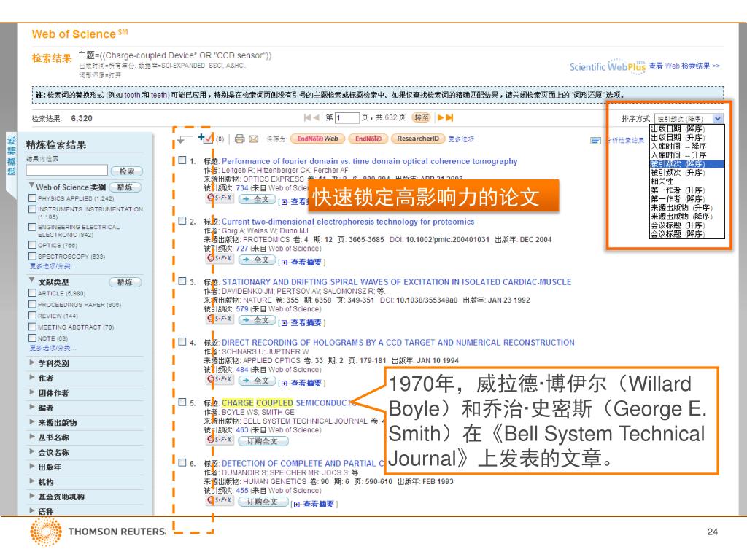This screenshot has width=747, height=560.
Task: Click S·F·X icon for result 6
Action: 220,500
